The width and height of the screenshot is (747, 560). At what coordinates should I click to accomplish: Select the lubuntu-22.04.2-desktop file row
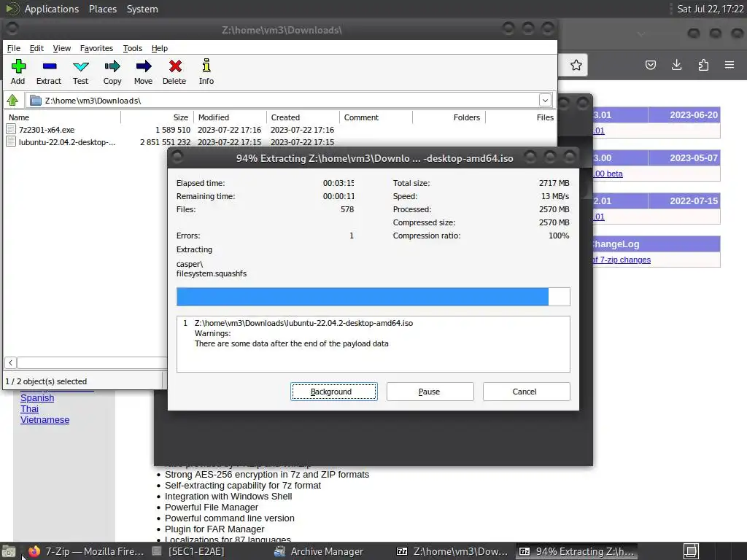(280, 142)
